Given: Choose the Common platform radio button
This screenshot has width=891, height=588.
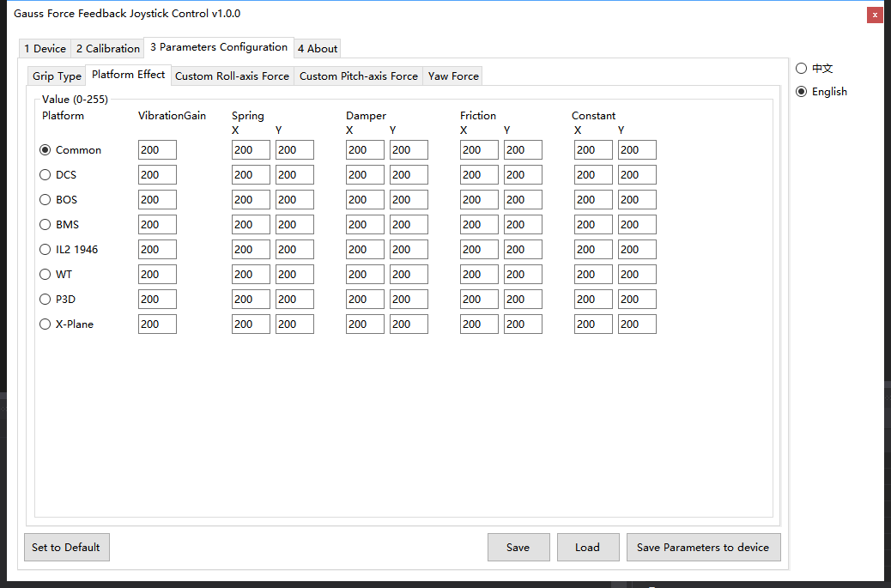Looking at the screenshot, I should tap(70, 150).
